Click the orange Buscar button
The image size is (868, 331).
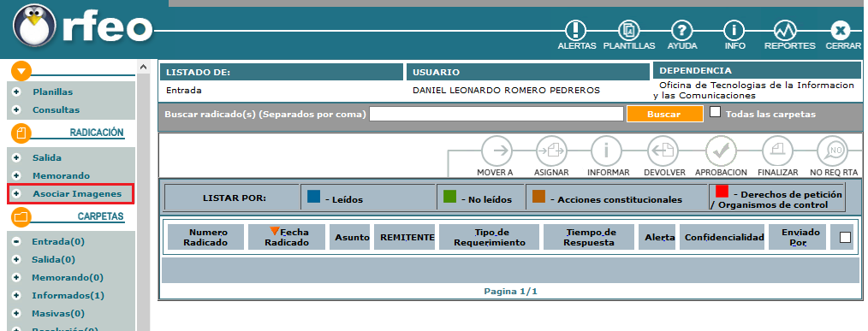pyautogui.click(x=664, y=114)
